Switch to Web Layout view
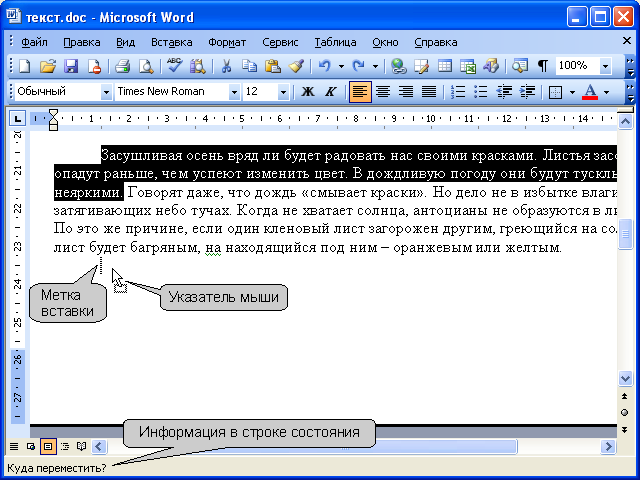 click(31, 447)
